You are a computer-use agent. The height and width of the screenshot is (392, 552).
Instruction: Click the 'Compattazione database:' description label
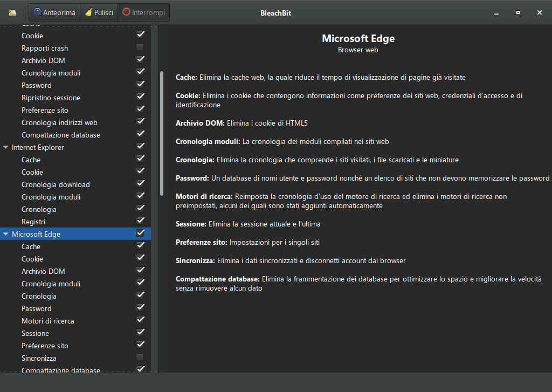[x=218, y=279]
